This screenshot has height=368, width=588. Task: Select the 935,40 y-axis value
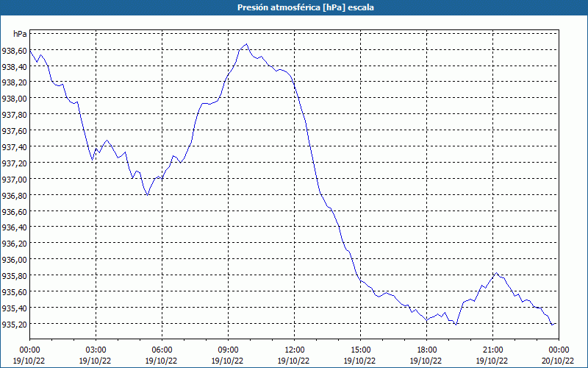(x=14, y=308)
